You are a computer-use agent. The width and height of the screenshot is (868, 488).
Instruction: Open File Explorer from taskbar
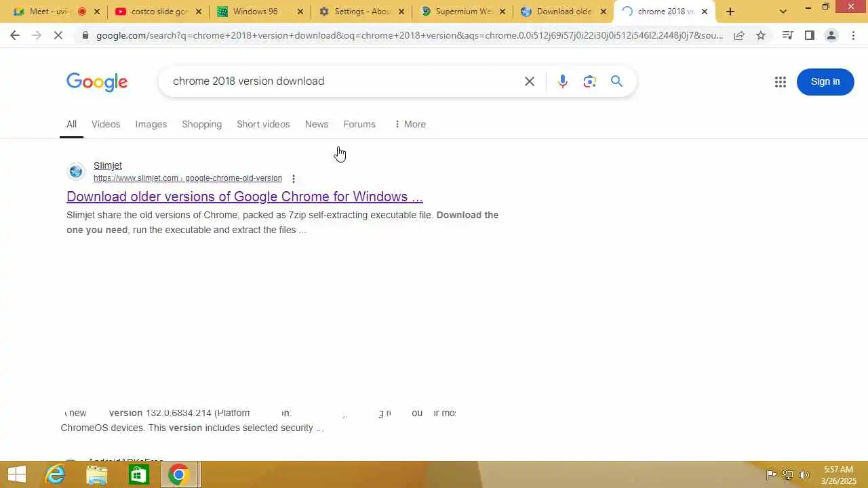[97, 474]
